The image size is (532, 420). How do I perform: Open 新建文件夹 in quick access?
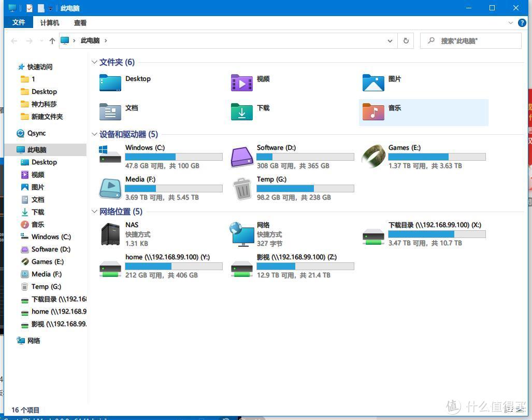coord(47,117)
